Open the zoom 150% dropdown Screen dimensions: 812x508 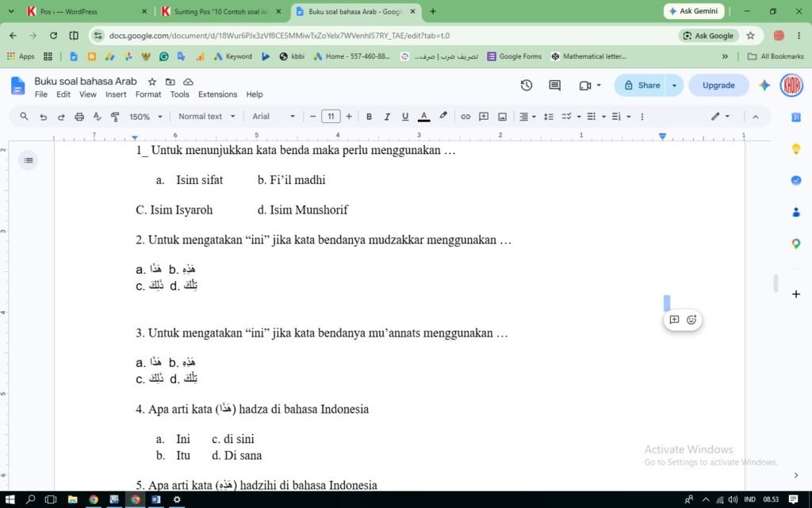pos(146,117)
